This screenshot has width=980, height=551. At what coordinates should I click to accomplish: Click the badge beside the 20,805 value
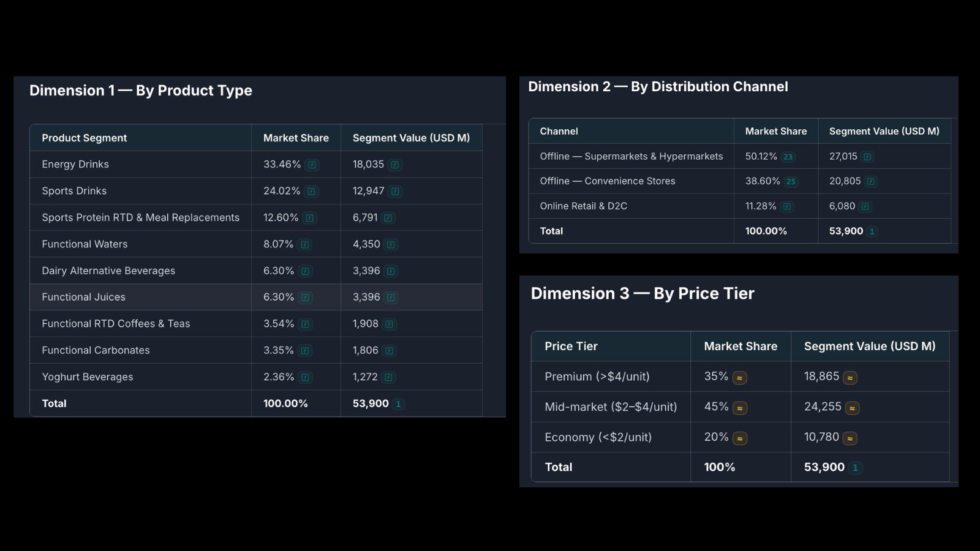[871, 182]
